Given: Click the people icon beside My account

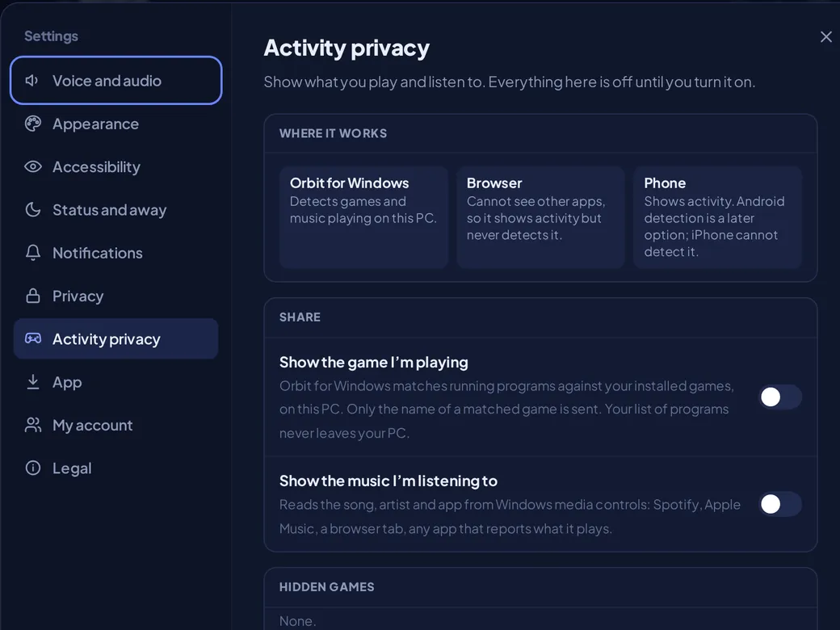Looking at the screenshot, I should pos(32,425).
